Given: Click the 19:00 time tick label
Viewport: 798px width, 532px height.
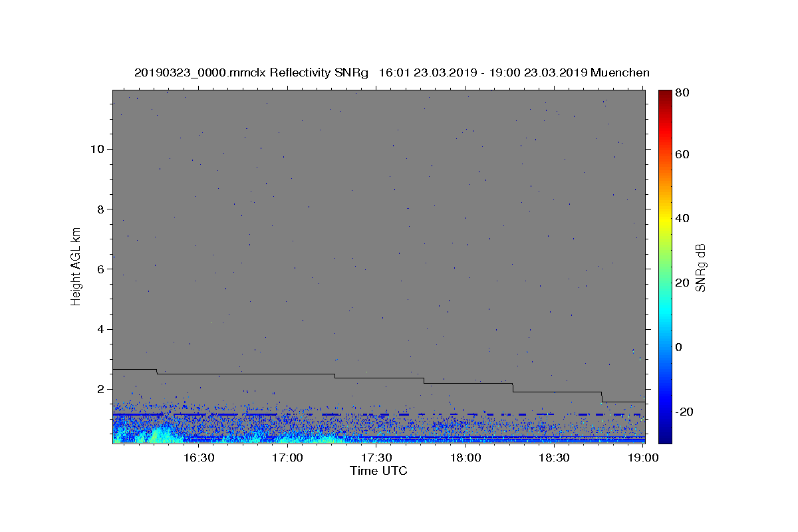Looking at the screenshot, I should pos(642,458).
